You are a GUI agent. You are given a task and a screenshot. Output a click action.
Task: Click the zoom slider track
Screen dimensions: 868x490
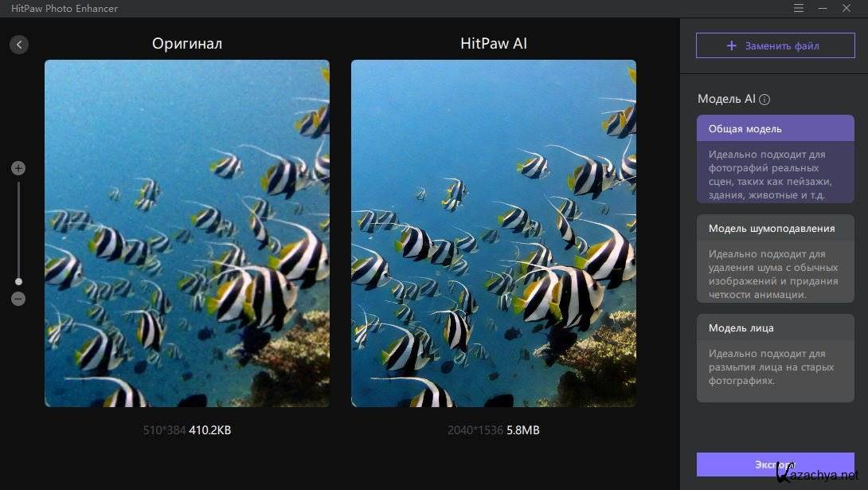(18, 233)
